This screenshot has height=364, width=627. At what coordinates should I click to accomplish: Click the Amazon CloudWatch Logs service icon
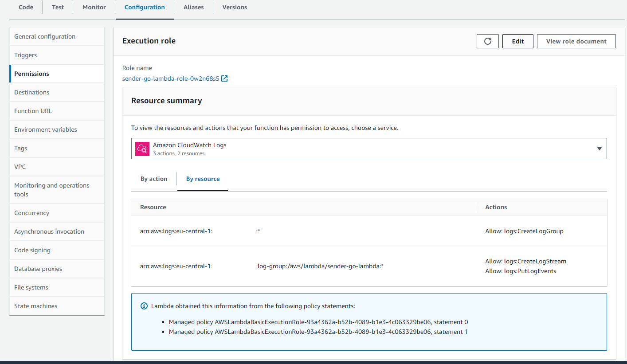(x=142, y=149)
